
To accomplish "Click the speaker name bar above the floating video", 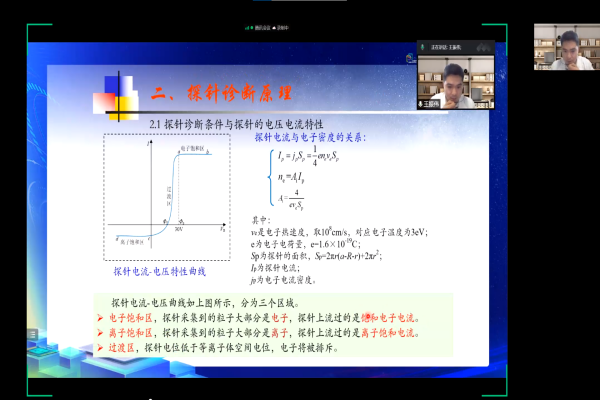I will pyautogui.click(x=454, y=46).
